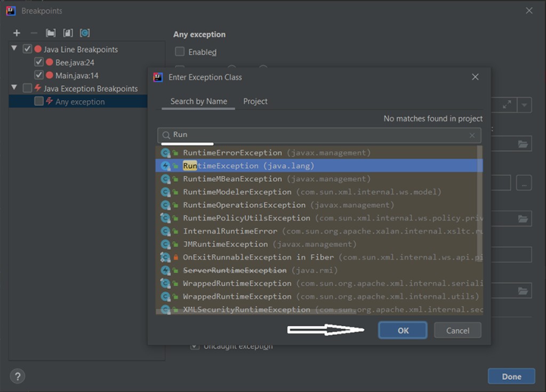Expand the Java Exception Breakpoints group

pos(14,88)
